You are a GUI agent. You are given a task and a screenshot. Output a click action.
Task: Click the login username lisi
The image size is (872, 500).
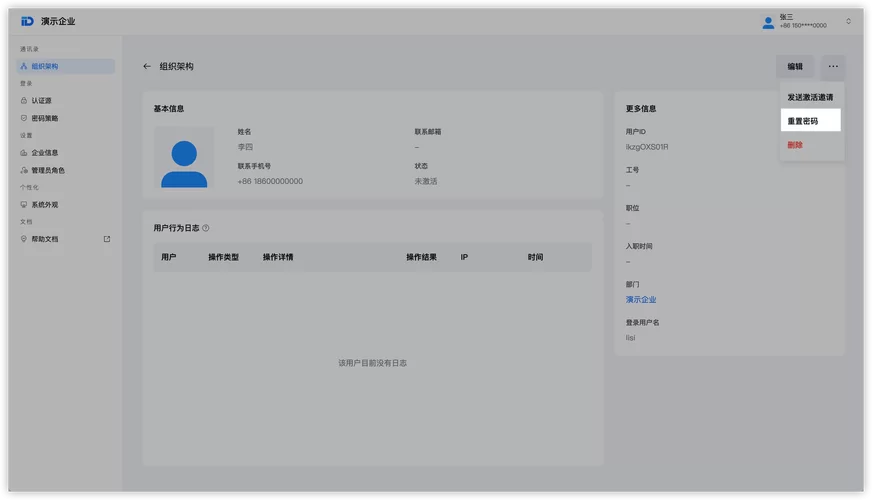pyautogui.click(x=630, y=338)
